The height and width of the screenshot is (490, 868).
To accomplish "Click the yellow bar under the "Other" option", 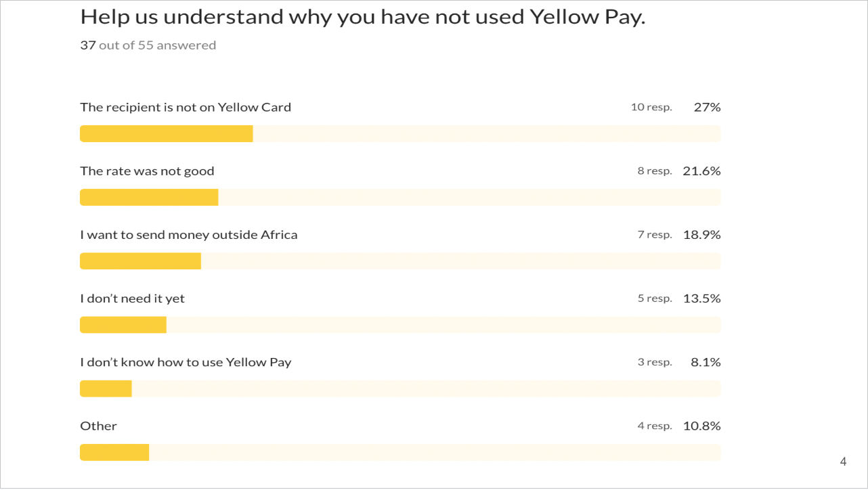I will click(x=114, y=452).
